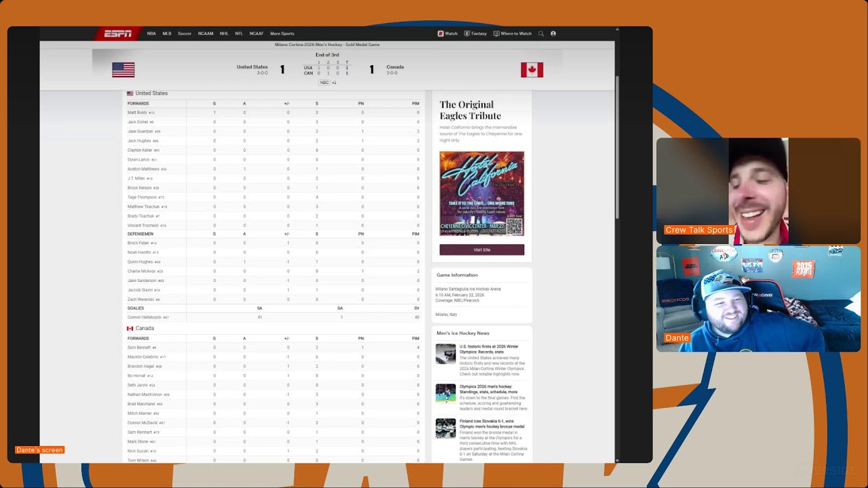Open Vincent Trocheck player link
This screenshot has width=868, height=488.
pos(143,226)
